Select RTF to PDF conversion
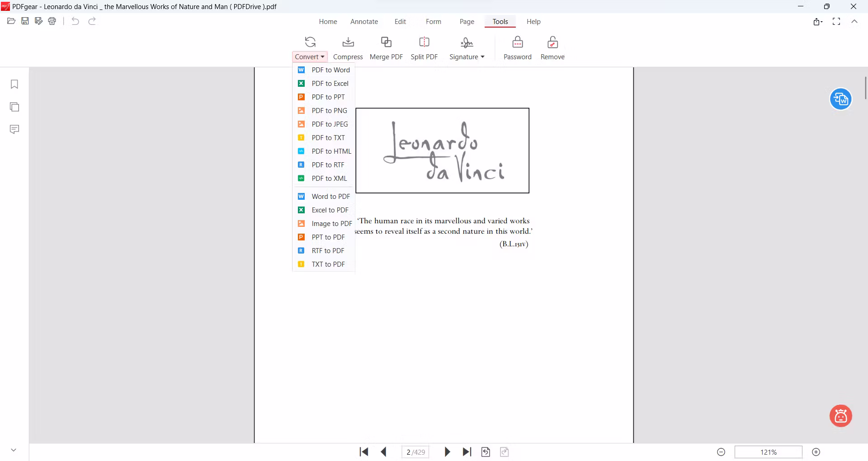Screen dimensions: 868x461 [x=324, y=251]
